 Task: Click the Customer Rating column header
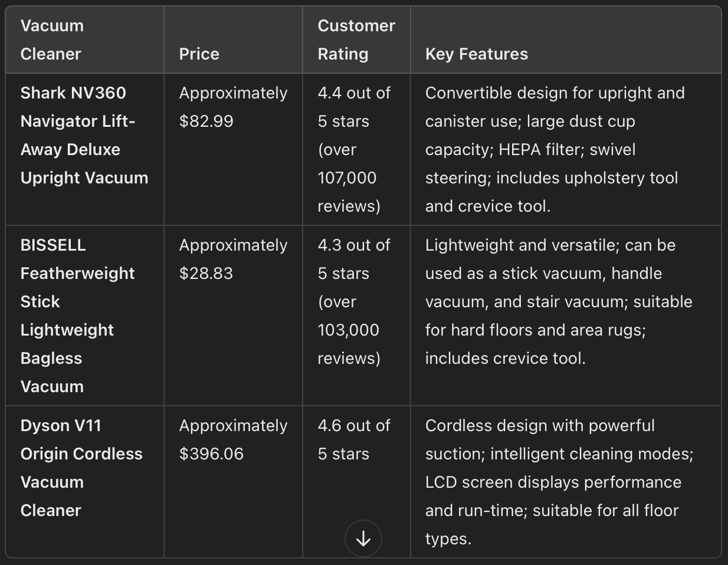(356, 40)
